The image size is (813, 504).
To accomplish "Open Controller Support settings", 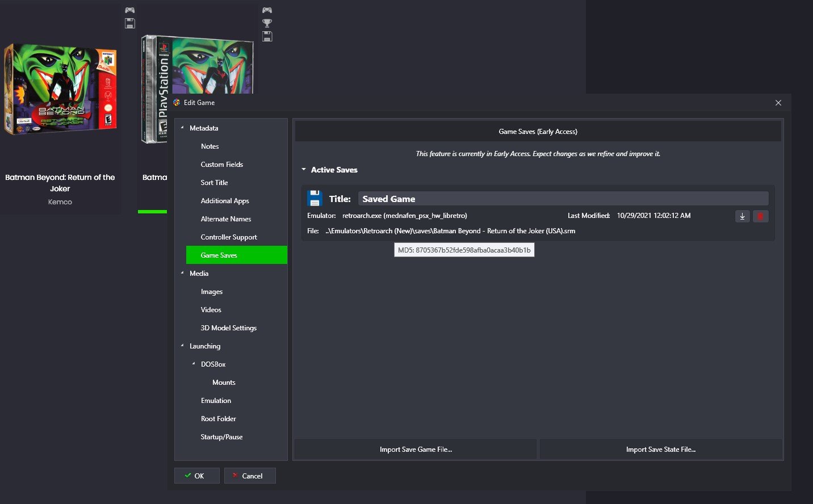I will pos(229,237).
